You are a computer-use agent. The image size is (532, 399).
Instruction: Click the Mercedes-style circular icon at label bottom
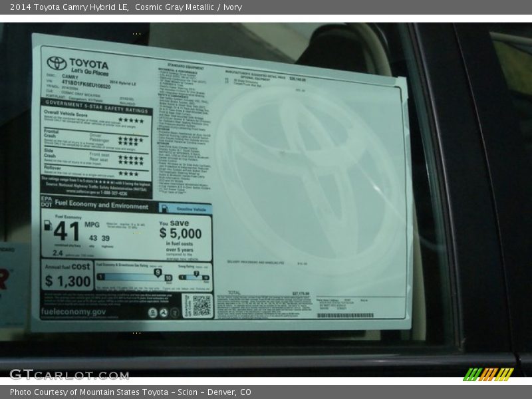click(164, 312)
